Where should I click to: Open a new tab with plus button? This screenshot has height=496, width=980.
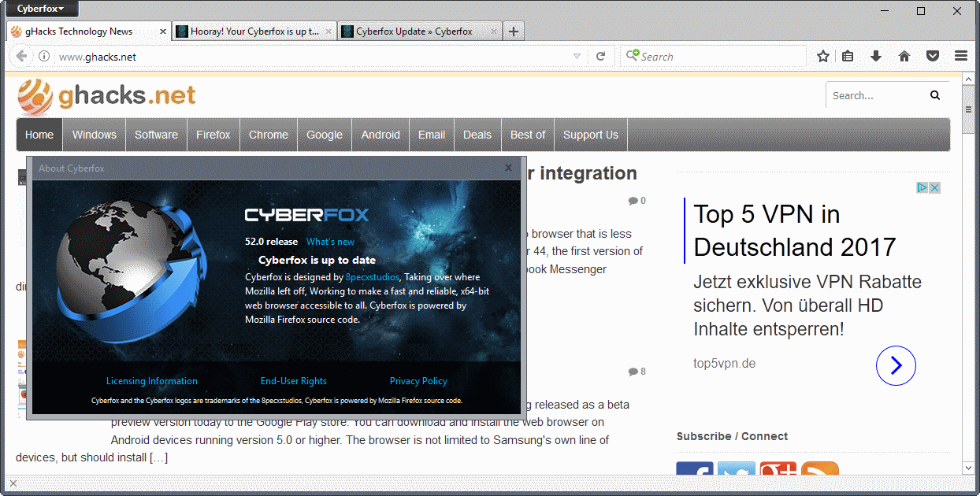[x=514, y=31]
